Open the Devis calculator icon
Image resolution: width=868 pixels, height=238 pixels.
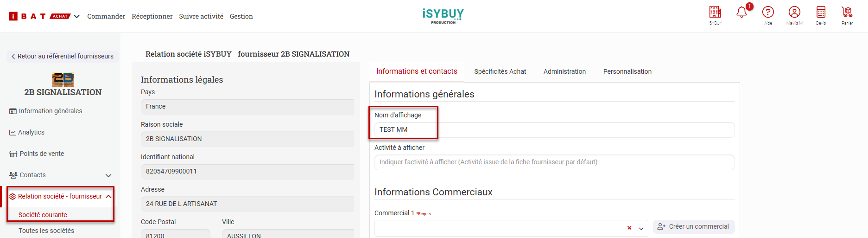click(821, 12)
